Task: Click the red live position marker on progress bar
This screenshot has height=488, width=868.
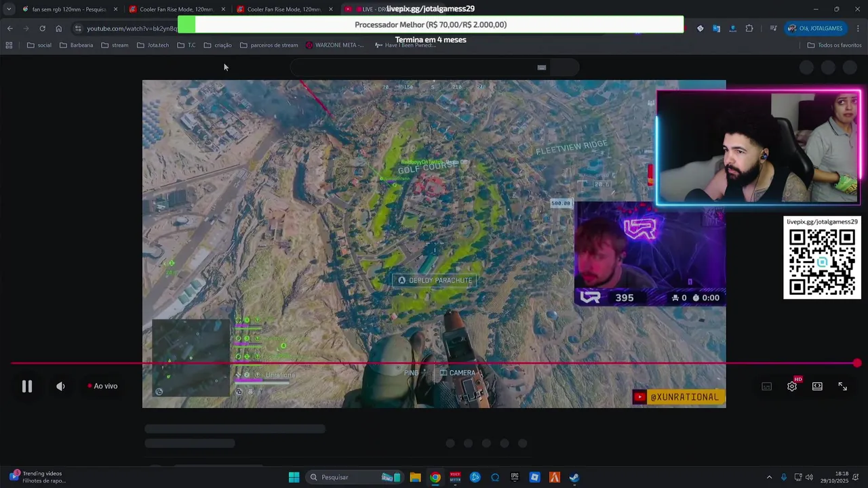Action: (857, 363)
